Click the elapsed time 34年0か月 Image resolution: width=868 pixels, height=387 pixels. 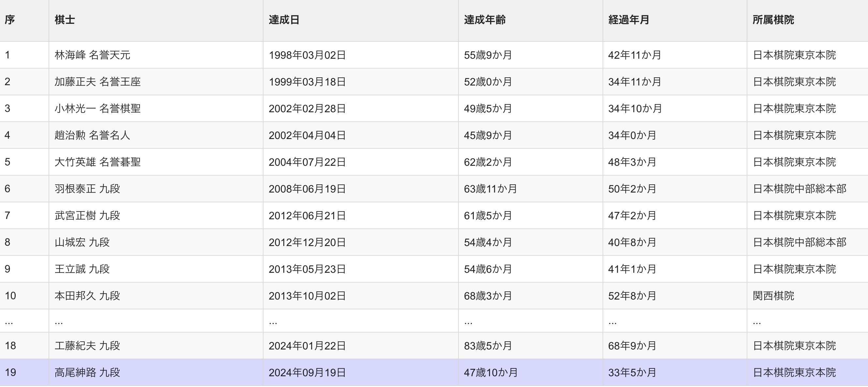coord(632,135)
